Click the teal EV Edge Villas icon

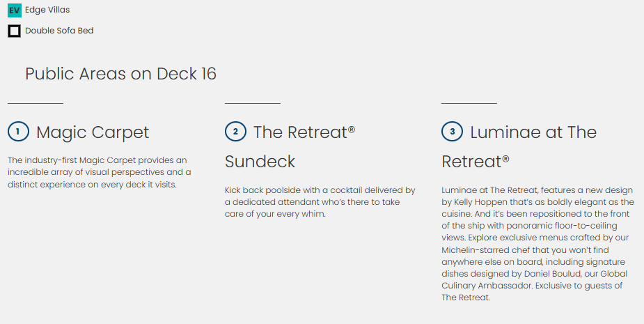[14, 10]
